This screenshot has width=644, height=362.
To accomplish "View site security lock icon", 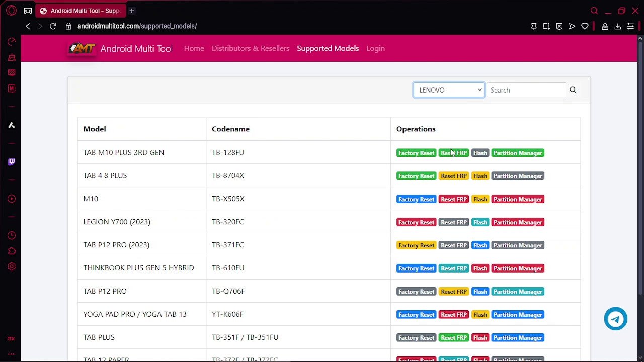I will (x=69, y=26).
